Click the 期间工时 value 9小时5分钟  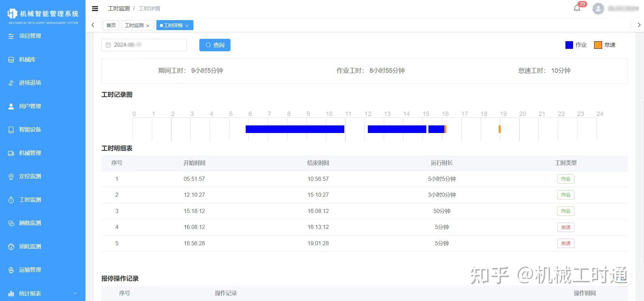[207, 71]
